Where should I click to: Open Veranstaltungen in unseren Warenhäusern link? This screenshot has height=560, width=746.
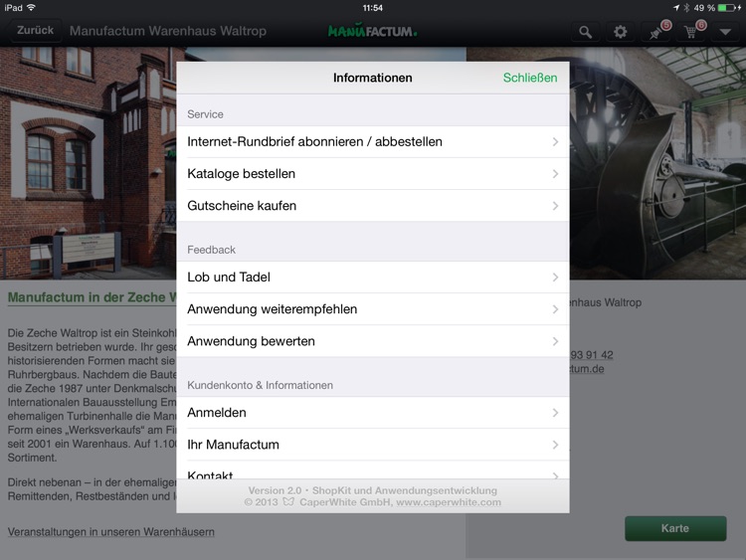click(x=110, y=532)
